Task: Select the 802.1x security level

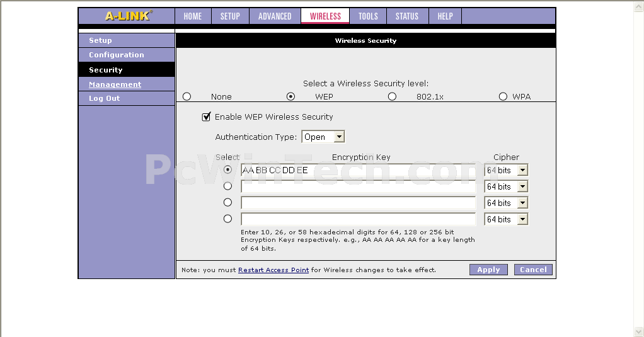Action: (x=392, y=96)
